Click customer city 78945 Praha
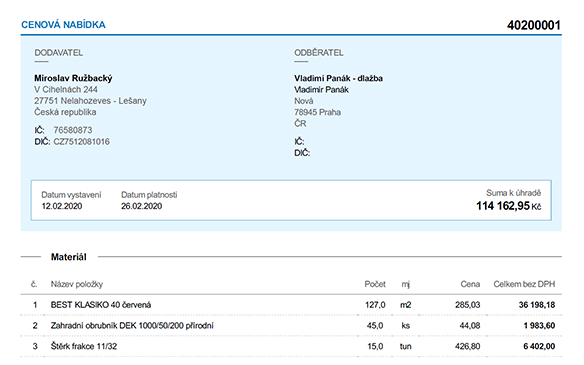This screenshot has width=584, height=365. pos(317,112)
